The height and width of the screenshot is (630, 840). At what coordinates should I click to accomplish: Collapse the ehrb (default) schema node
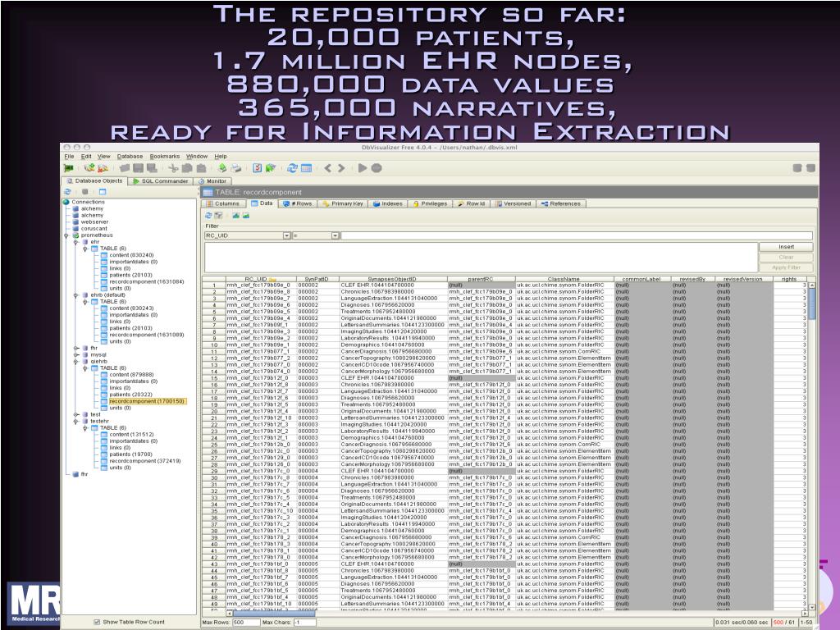click(76, 295)
